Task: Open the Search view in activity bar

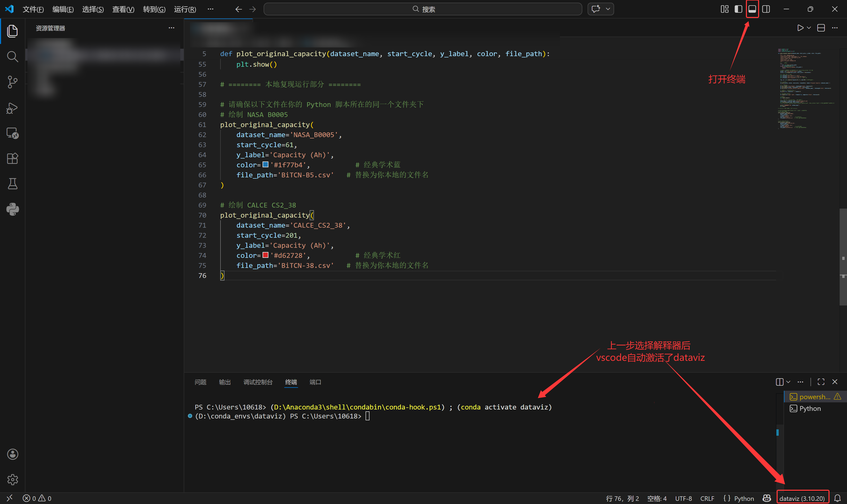Action: [12, 56]
